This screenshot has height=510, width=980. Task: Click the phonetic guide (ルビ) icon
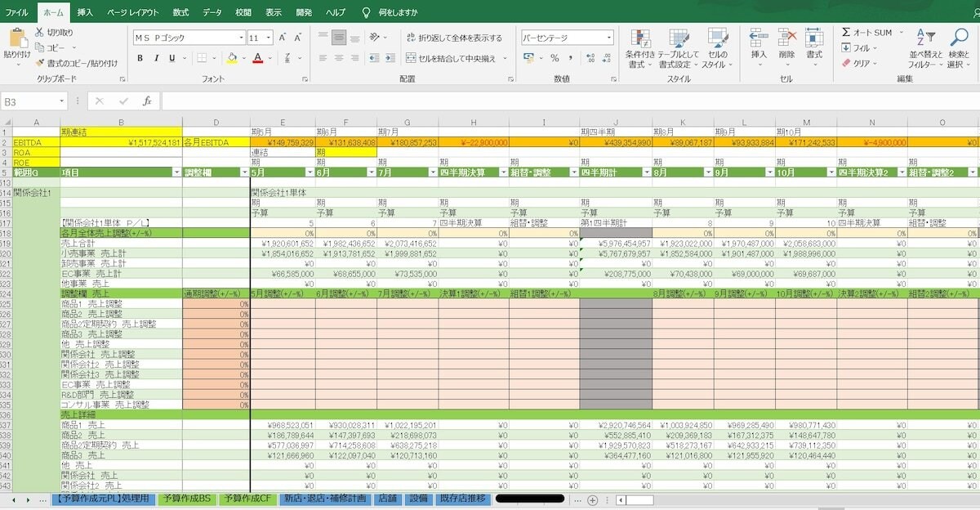pos(287,58)
